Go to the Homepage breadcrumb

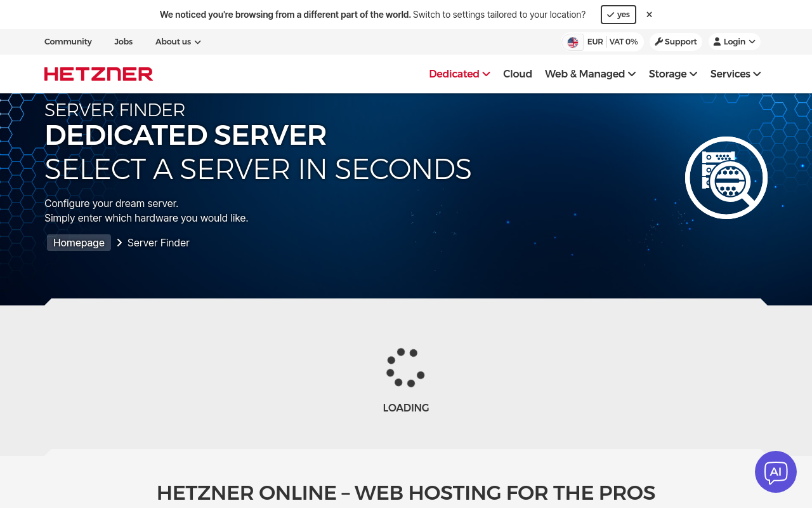pos(79,243)
